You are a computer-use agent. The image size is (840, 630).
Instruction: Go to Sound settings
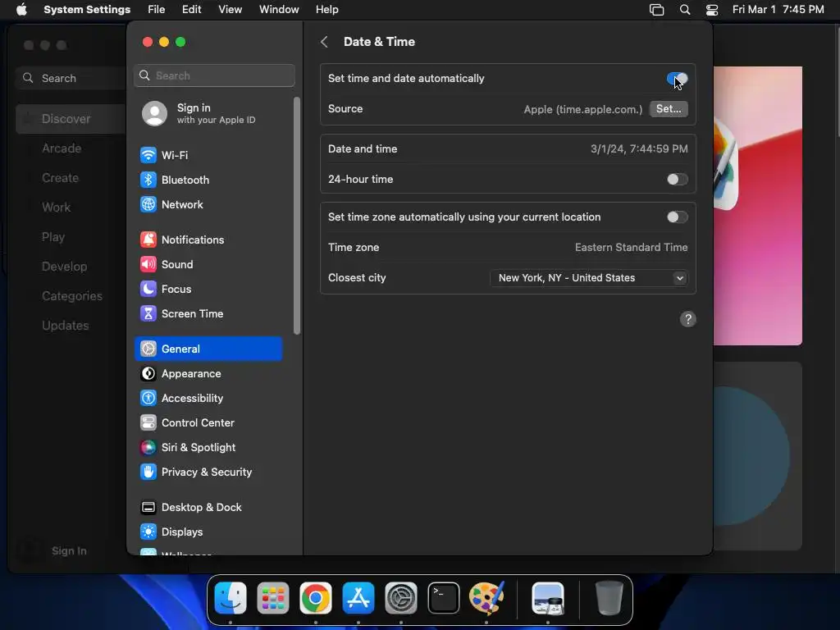(208, 265)
